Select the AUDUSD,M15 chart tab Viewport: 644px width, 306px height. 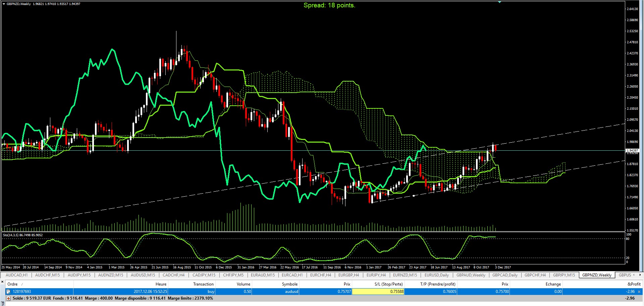[143, 275]
